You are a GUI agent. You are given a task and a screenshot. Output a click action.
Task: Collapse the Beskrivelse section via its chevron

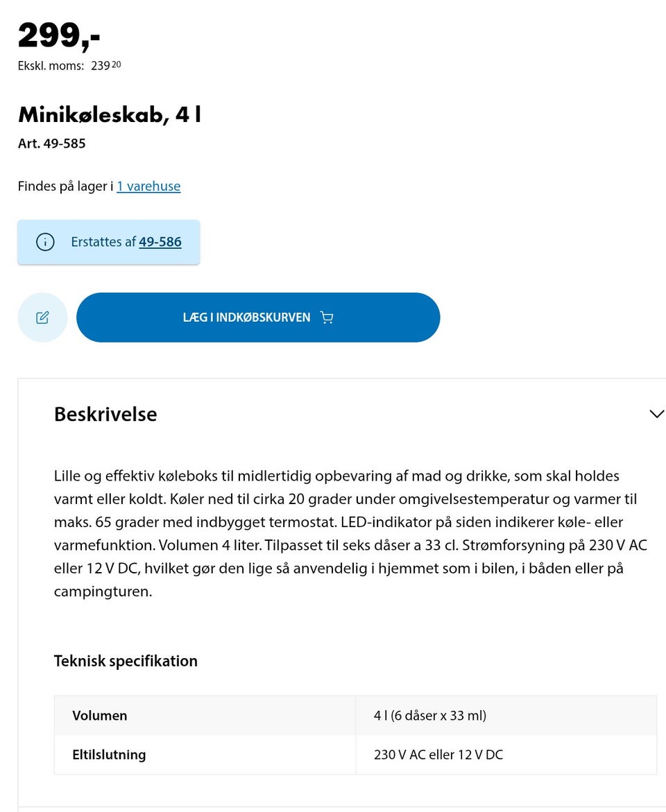pyautogui.click(x=656, y=413)
